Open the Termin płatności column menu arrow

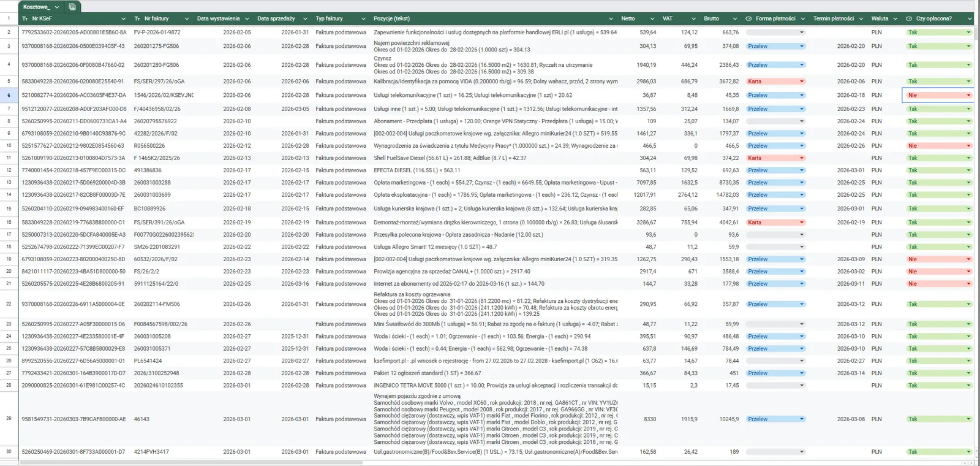pos(861,18)
